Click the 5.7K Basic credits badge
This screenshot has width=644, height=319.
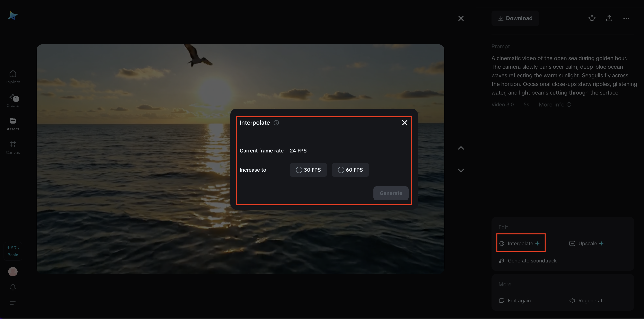click(13, 251)
